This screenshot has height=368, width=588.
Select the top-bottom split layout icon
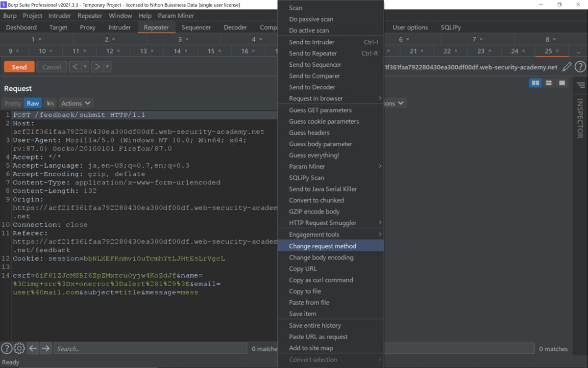click(549, 83)
